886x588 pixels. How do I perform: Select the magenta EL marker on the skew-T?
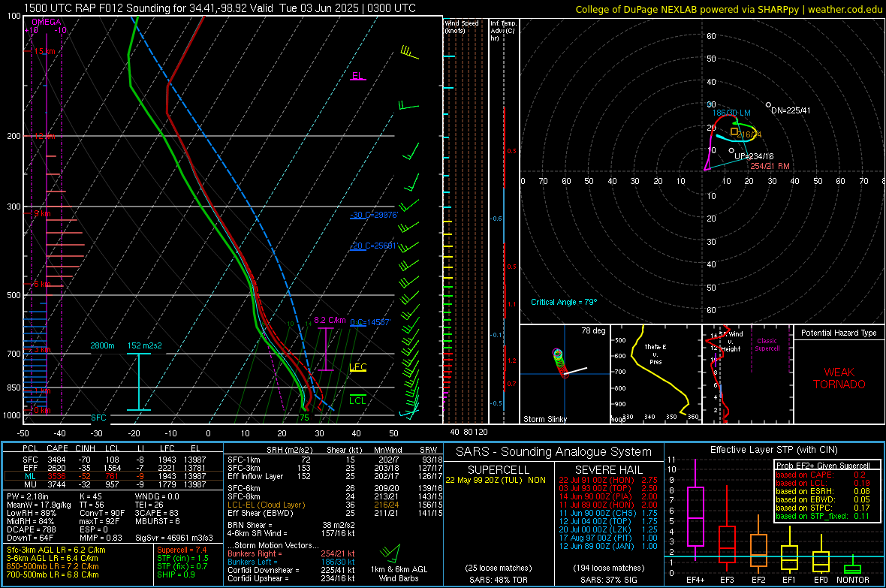357,76
